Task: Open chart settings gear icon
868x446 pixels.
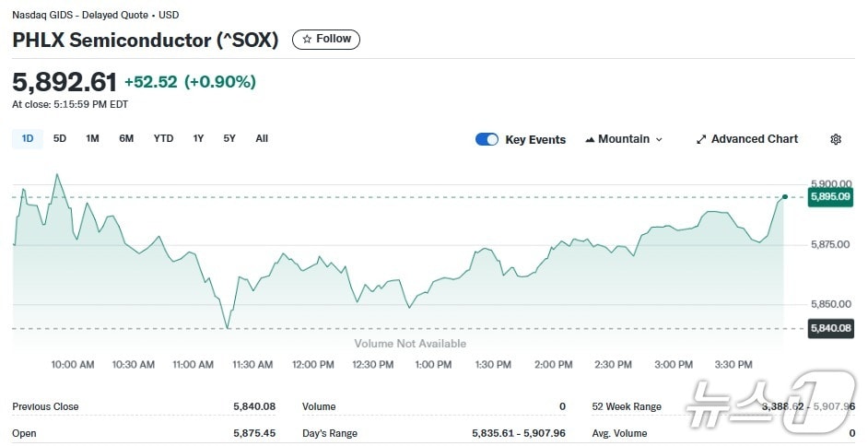Action: 836,139
